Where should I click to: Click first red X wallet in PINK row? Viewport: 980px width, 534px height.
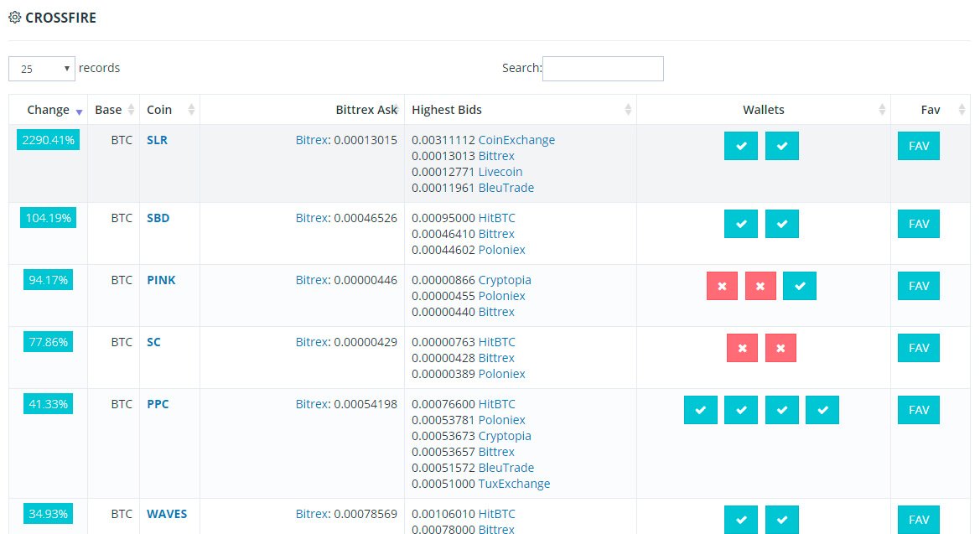[722, 286]
